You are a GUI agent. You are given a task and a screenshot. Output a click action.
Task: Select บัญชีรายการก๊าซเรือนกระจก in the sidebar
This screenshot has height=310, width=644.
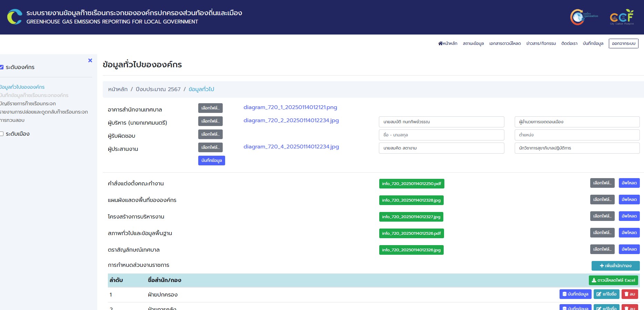tap(28, 104)
